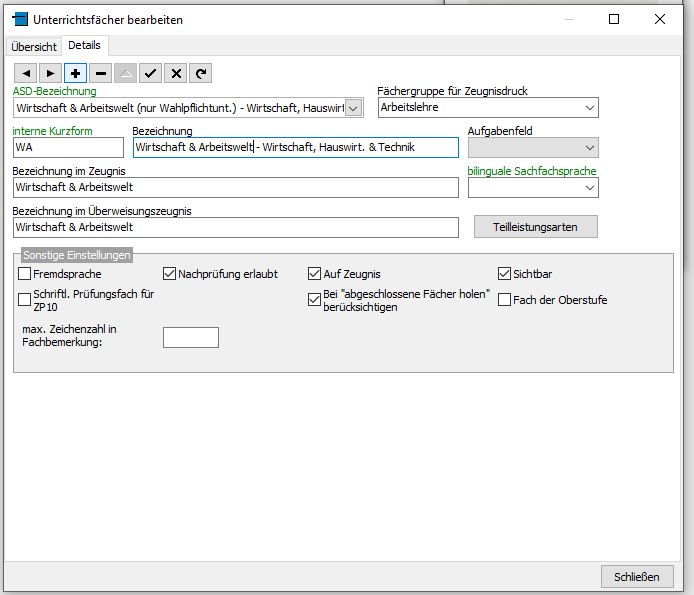Click the 'Aufgabenfeld' label
The height and width of the screenshot is (595, 694).
500,131
